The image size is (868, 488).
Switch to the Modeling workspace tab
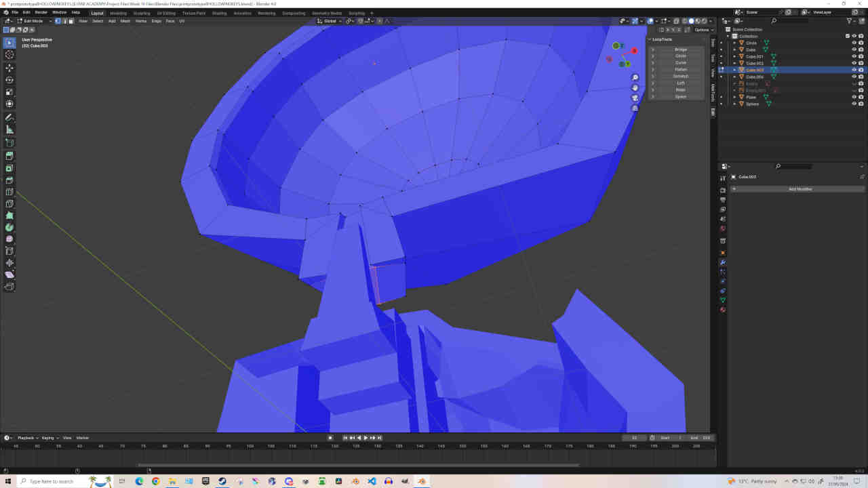(x=118, y=13)
